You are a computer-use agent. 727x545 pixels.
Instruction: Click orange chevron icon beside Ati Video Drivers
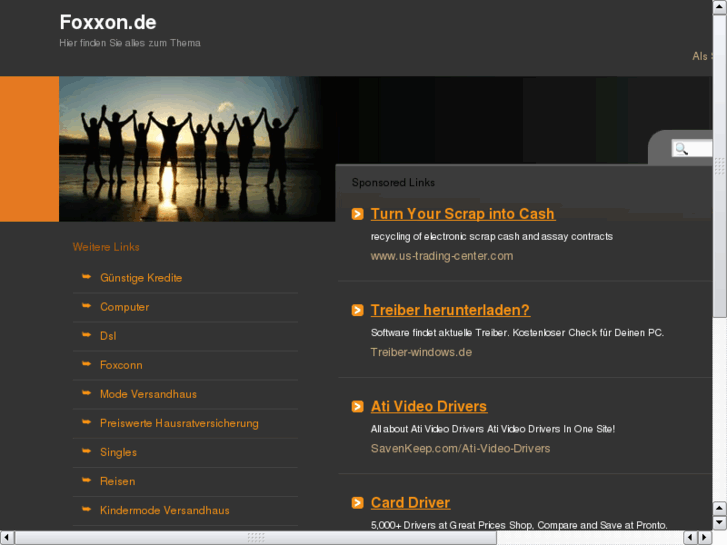(357, 406)
